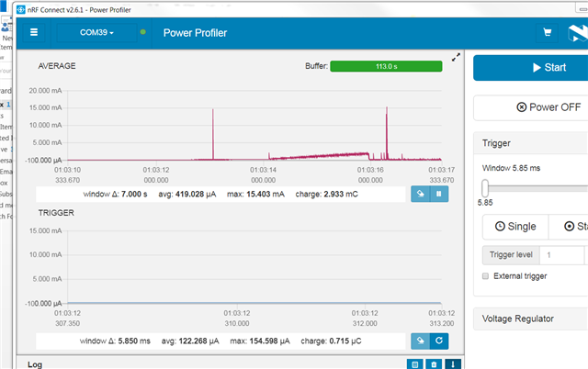Open the hamburger main menu
Viewport: 588px width, 369px height.
pyautogui.click(x=34, y=33)
